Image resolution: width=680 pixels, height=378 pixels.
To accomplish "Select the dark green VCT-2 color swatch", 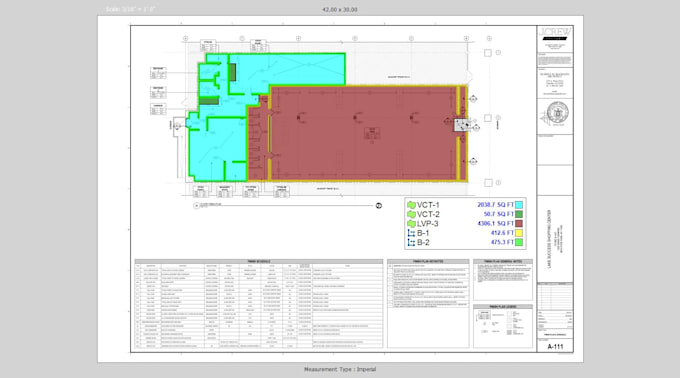I will tap(519, 214).
